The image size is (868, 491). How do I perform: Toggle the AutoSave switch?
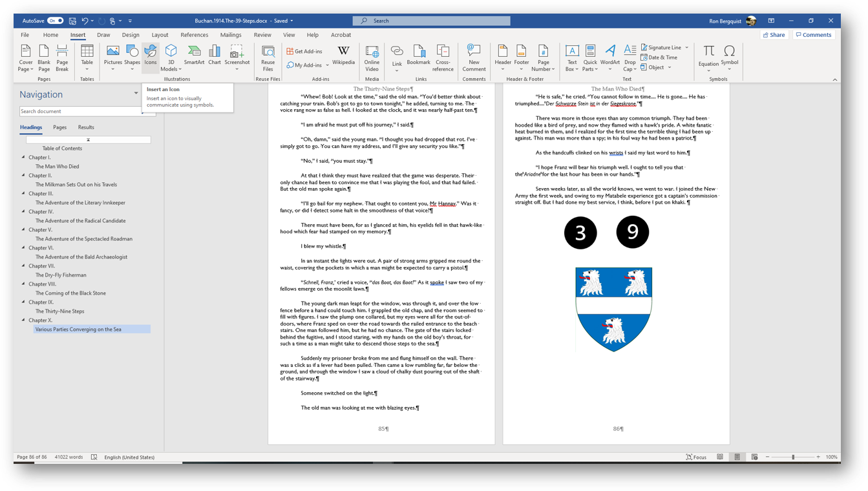(55, 21)
